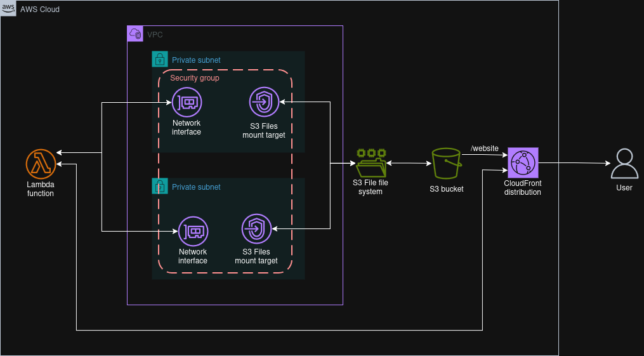
Task: Select the AWS Cloud logo icon
Action: coord(8,8)
